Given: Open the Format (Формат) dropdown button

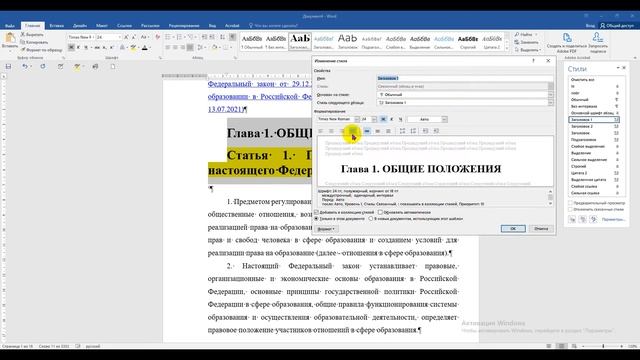Looking at the screenshot, I should [x=326, y=229].
